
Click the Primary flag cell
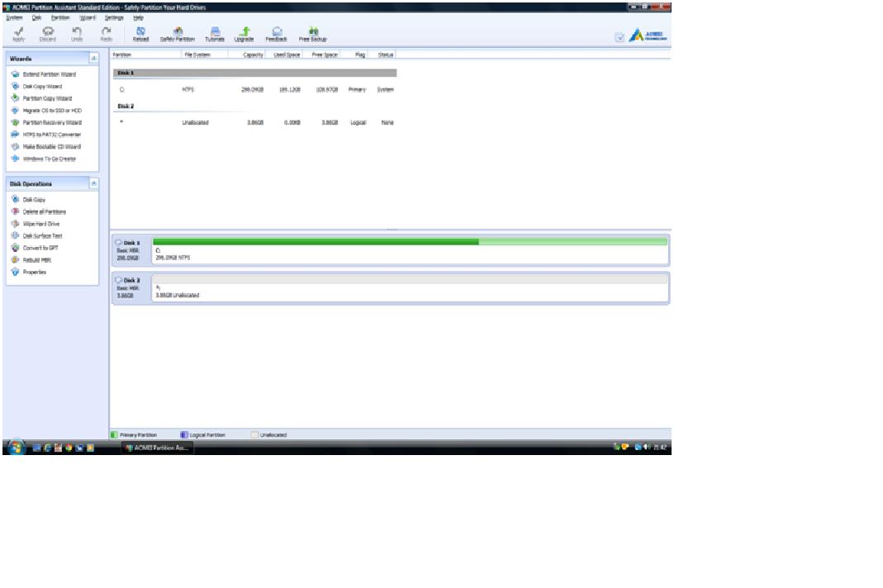[357, 90]
